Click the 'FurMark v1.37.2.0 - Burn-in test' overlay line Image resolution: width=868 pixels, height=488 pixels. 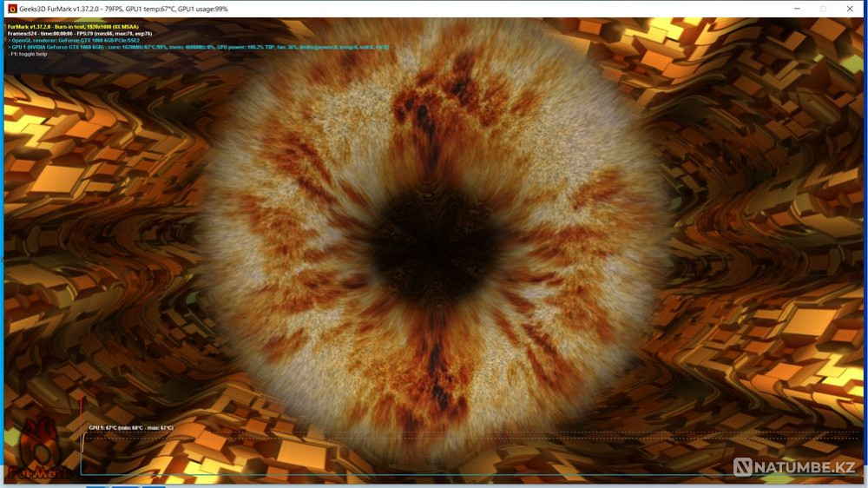click(x=73, y=27)
